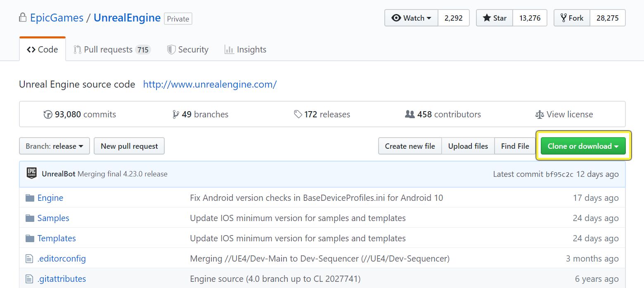
Task: Click the .editorconfig file icon
Action: coord(29,259)
